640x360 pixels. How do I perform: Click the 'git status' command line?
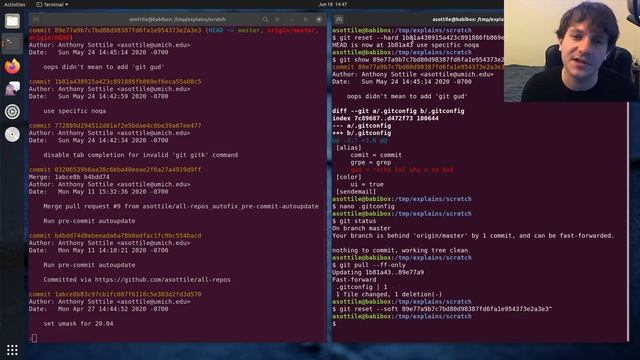[x=354, y=221]
